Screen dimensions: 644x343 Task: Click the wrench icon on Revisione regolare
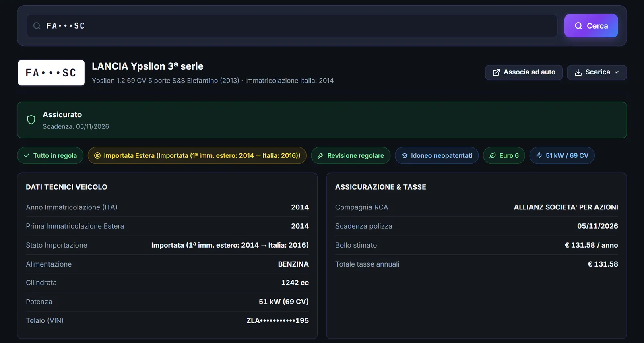[x=320, y=156]
